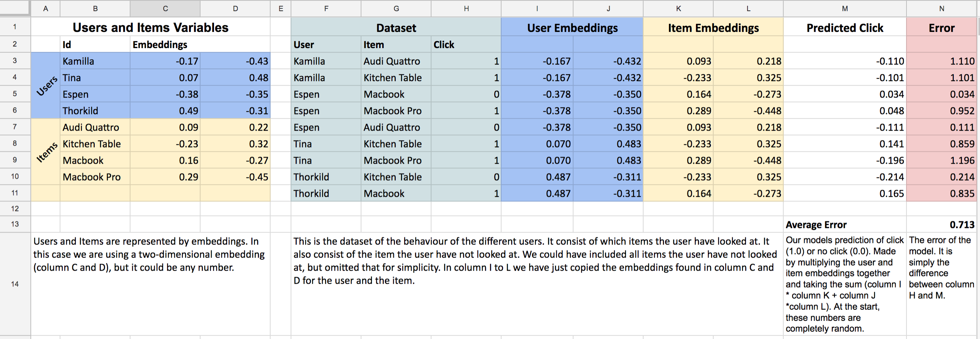Click the Users and Items Variables title cell
The height and width of the screenshot is (339, 980).
[151, 27]
